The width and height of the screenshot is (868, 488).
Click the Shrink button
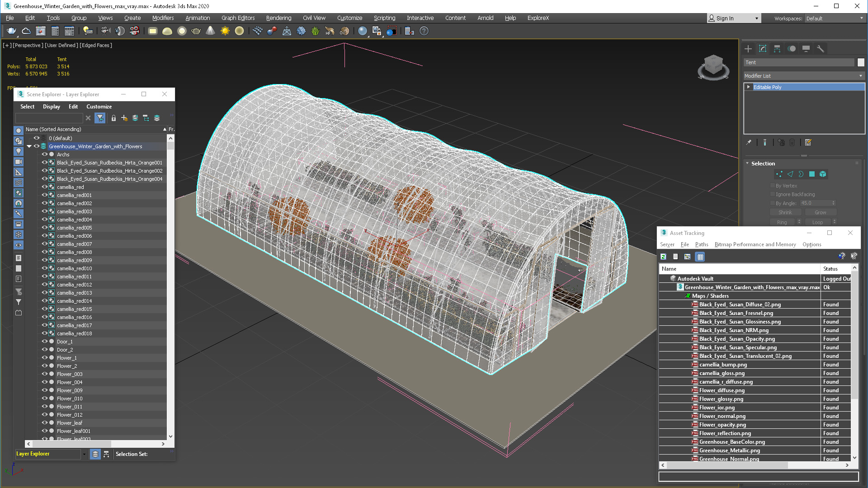click(785, 212)
